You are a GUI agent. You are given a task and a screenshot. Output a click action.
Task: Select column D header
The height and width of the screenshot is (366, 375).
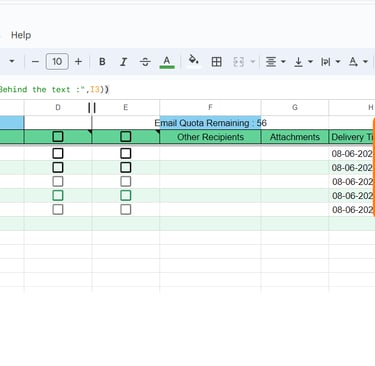pyautogui.click(x=58, y=107)
